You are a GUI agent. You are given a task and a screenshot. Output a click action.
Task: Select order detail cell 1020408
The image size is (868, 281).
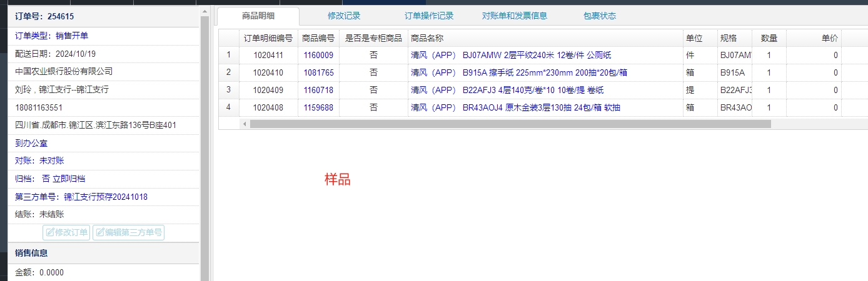(x=268, y=107)
